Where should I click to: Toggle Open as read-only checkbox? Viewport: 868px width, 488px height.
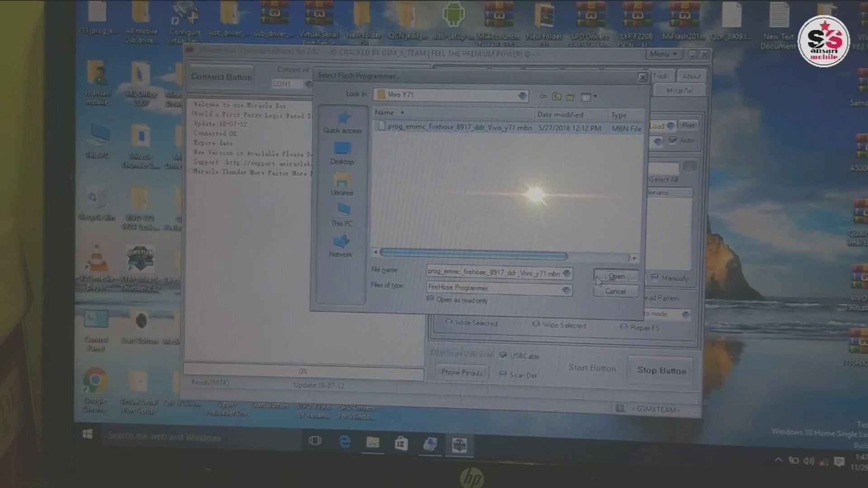point(430,299)
